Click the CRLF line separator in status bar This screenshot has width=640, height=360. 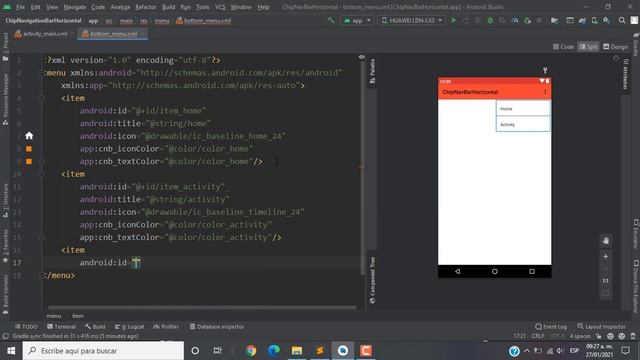click(538, 336)
